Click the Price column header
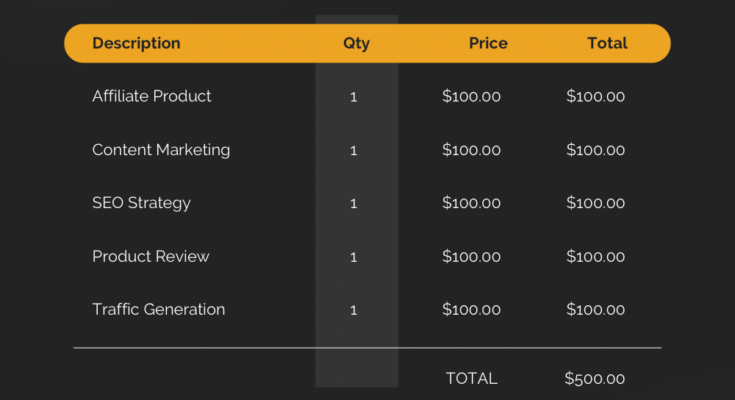The height and width of the screenshot is (400, 735). pos(488,43)
